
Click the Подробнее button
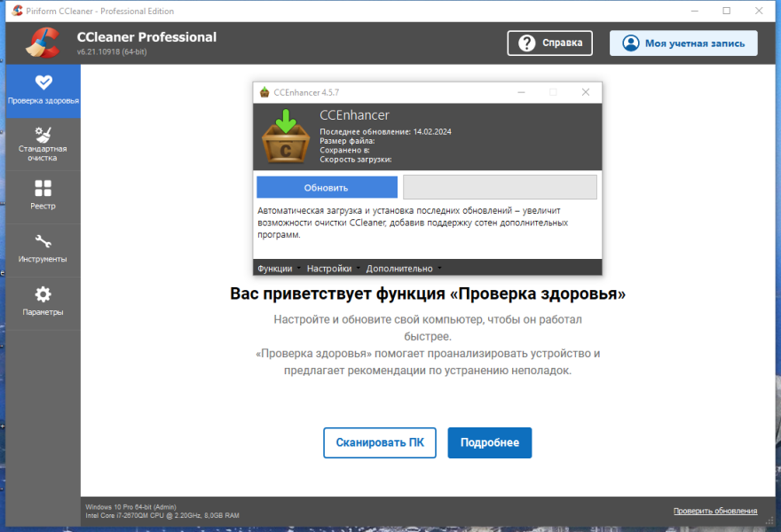click(490, 442)
